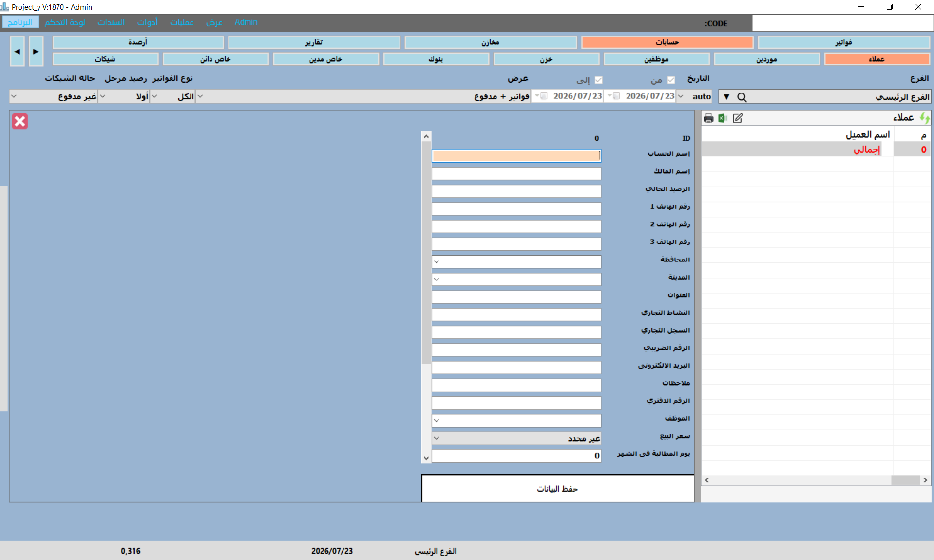Open the لوحة التحكم menu
Viewport: 934px width, 560px height.
(x=65, y=22)
